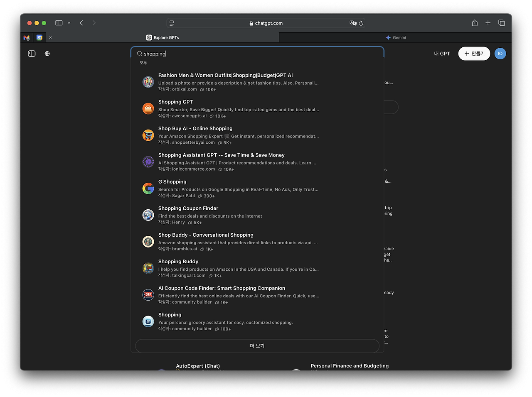Click the "작성자: Henry" author text

172,222
